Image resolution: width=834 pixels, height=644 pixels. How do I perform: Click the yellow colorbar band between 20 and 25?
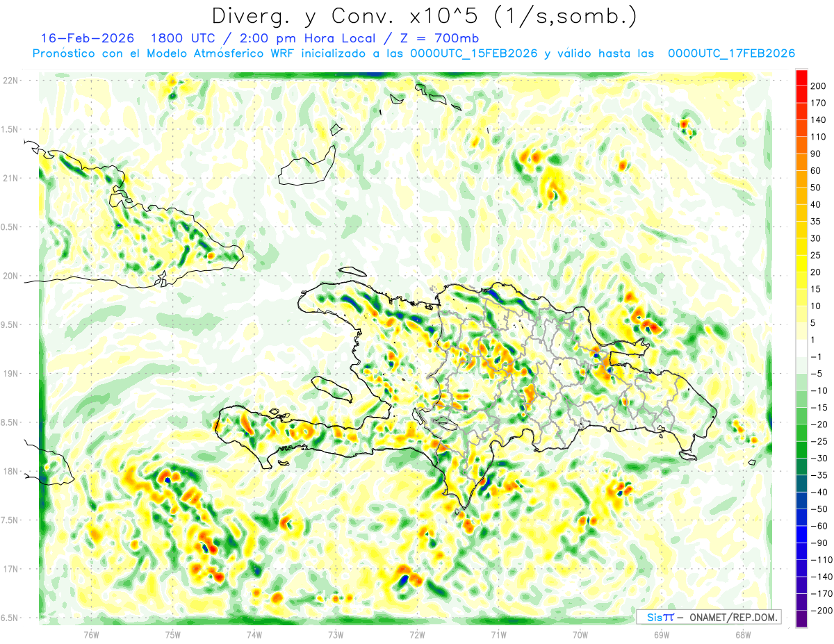pyautogui.click(x=801, y=263)
